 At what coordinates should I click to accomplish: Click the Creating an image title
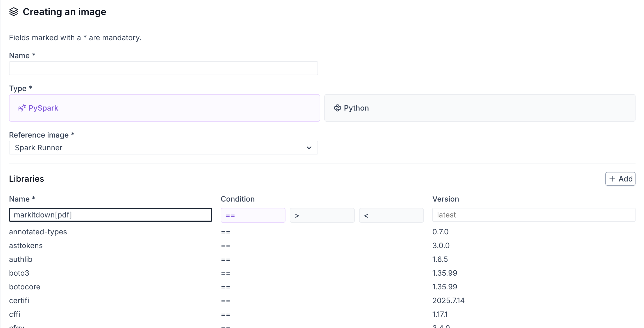point(65,12)
